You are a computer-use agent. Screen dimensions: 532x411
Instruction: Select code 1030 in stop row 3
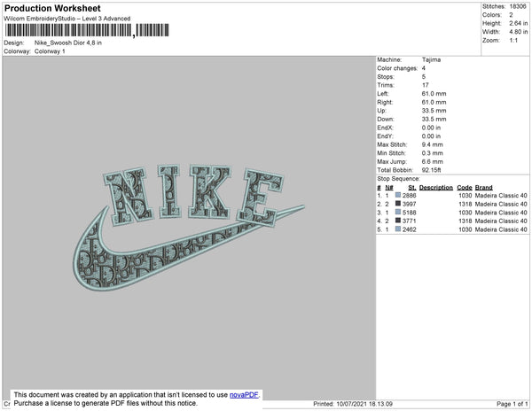(465, 212)
